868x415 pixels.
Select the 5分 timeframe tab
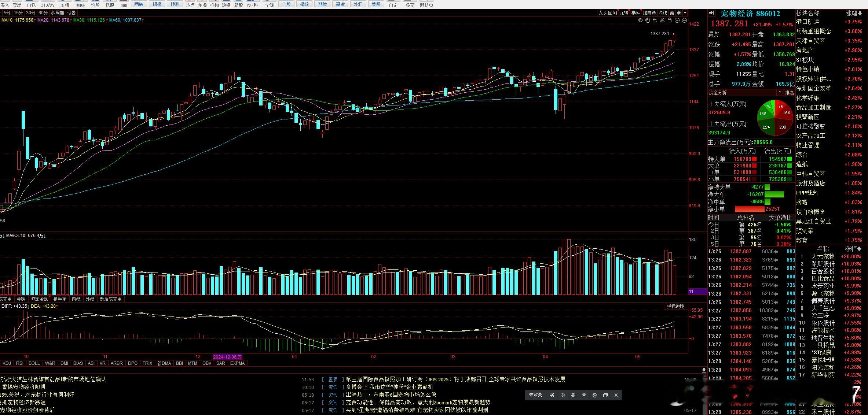(x=7, y=13)
